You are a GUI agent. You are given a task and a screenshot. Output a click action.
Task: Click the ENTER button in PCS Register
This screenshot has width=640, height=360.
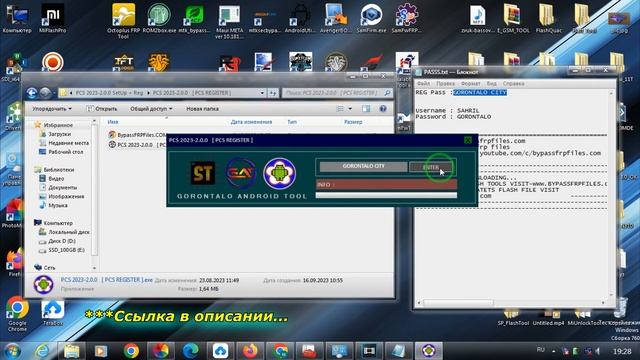[x=431, y=167]
